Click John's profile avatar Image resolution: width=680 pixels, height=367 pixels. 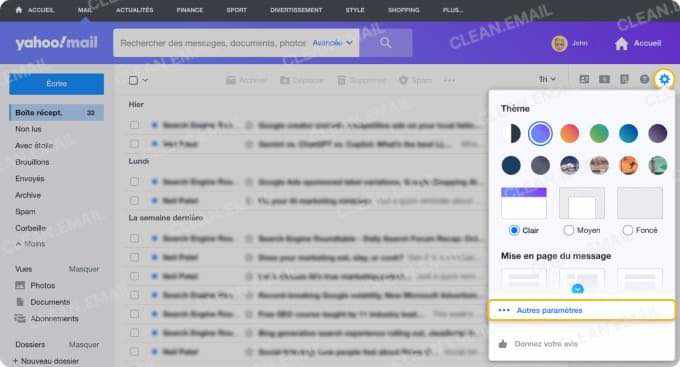point(559,43)
